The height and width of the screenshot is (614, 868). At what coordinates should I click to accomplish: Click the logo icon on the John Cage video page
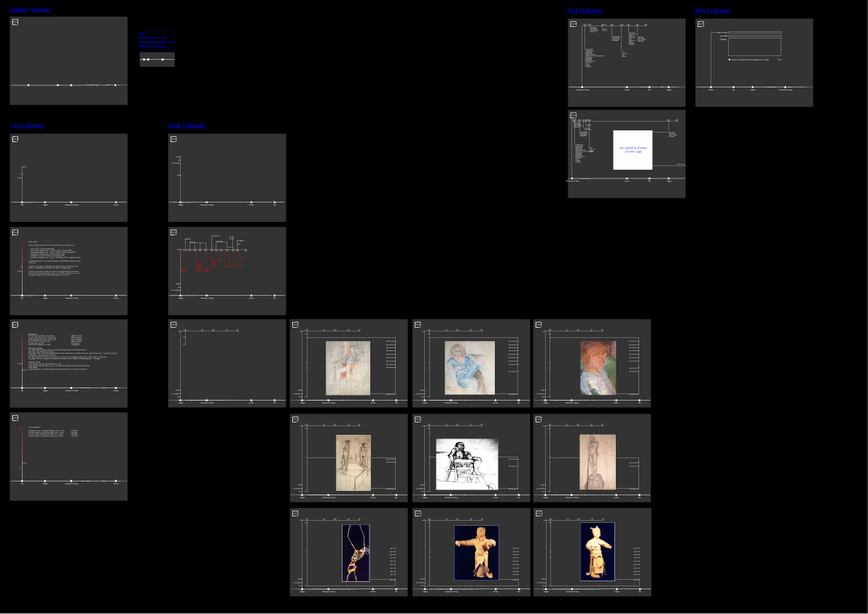pyautogui.click(x=573, y=115)
